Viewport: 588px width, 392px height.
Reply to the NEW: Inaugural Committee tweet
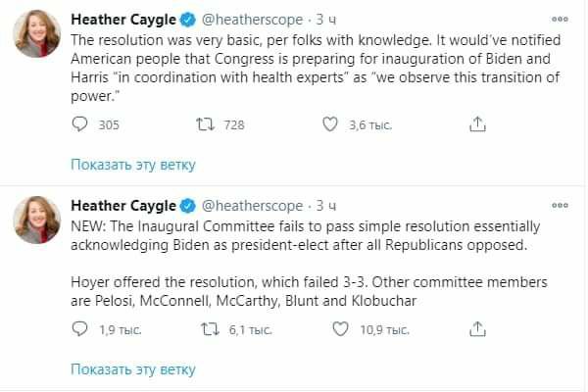80,329
